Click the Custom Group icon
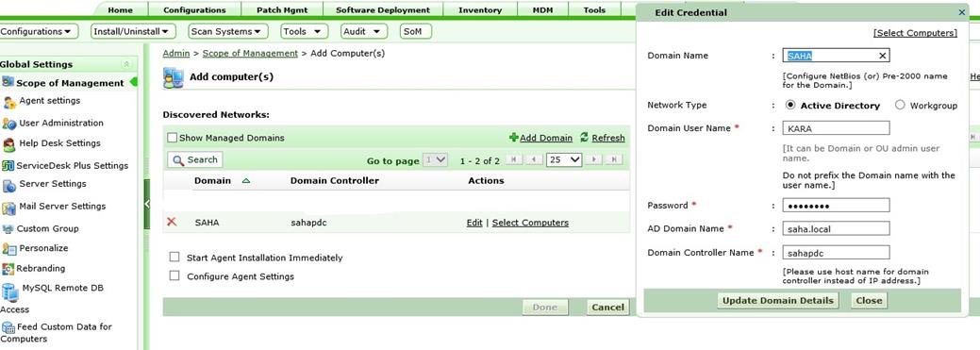The height and width of the screenshot is (350, 980). [x=8, y=228]
